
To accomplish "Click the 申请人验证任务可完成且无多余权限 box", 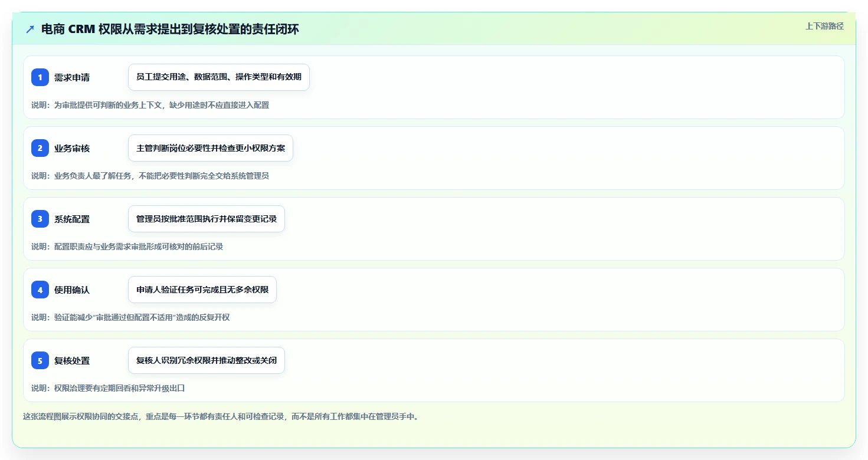I will coord(202,290).
